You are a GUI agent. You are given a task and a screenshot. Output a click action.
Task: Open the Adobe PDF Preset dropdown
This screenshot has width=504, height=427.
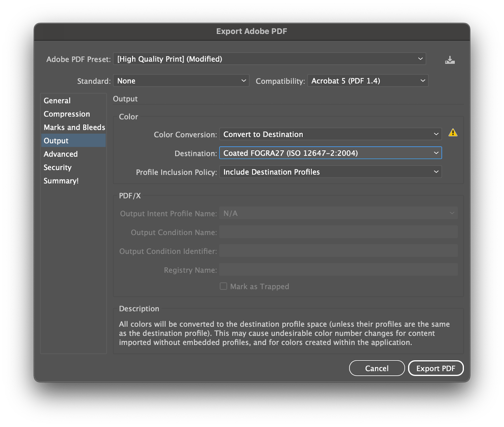[x=269, y=59]
